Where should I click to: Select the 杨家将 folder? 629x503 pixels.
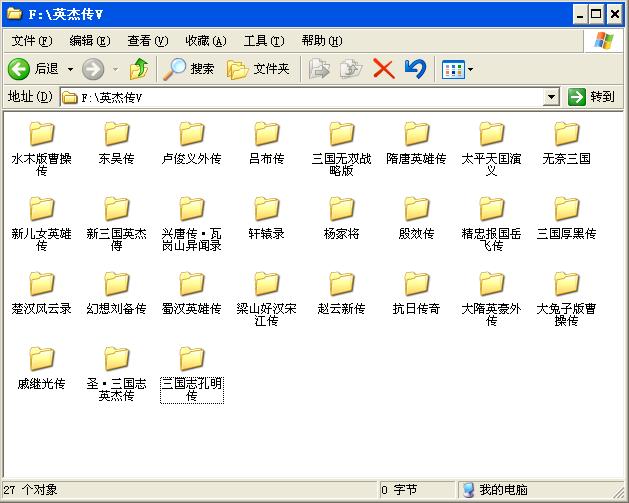pos(342,209)
